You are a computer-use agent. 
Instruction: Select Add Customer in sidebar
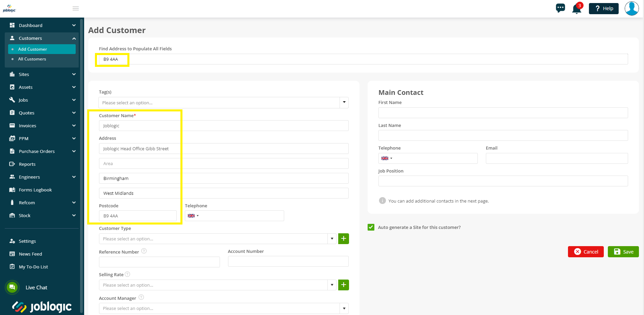point(42,49)
